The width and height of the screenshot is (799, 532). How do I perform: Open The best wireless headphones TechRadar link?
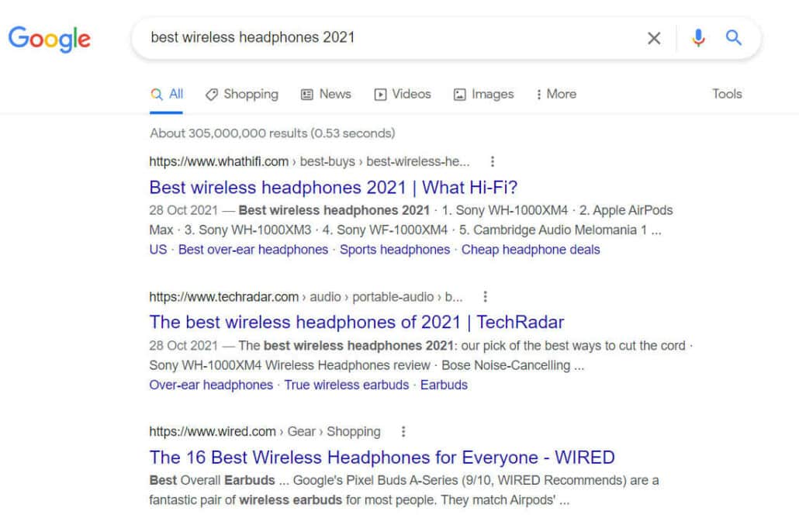point(357,323)
